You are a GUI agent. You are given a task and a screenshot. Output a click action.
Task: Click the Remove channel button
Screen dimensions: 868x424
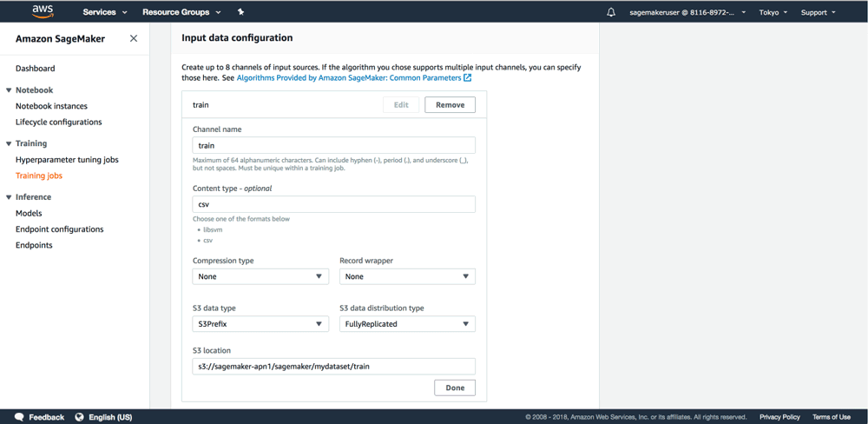450,105
